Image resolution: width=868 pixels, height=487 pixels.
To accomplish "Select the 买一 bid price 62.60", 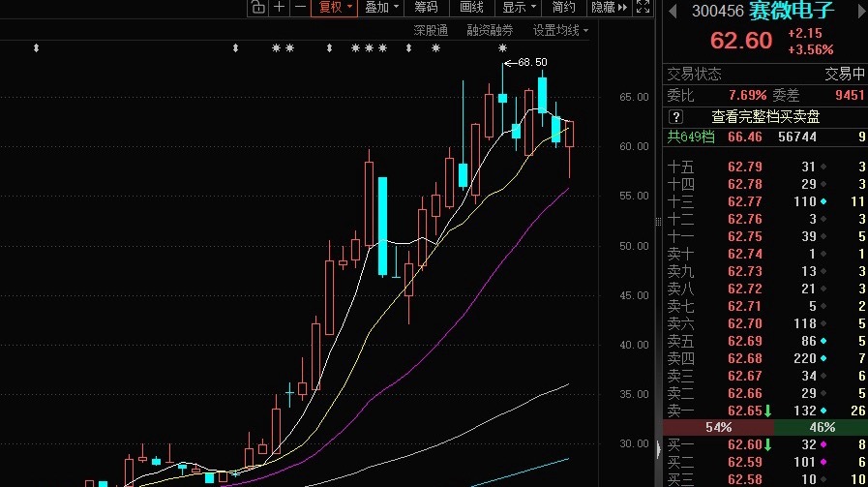I will pyautogui.click(x=744, y=444).
